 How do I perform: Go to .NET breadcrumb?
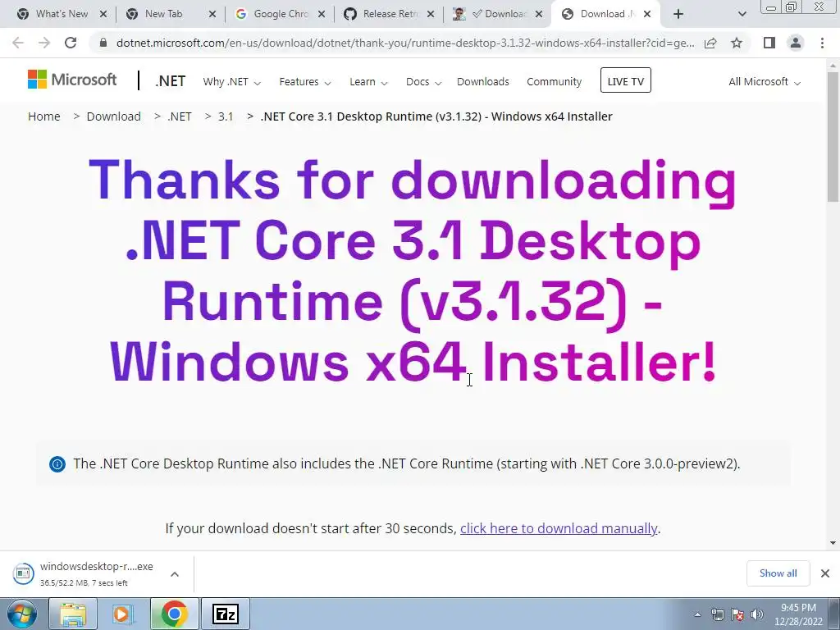click(180, 116)
